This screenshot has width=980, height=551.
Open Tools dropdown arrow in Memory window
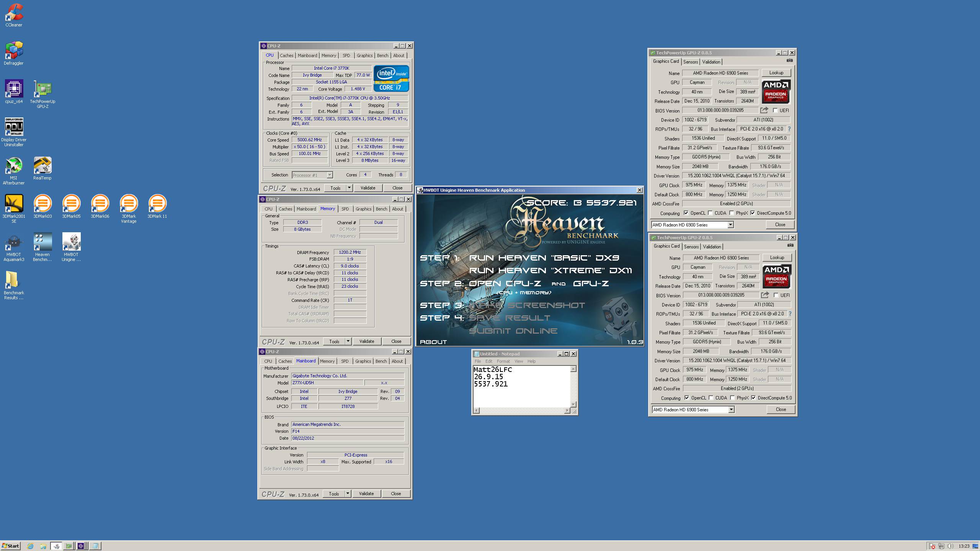coord(348,341)
